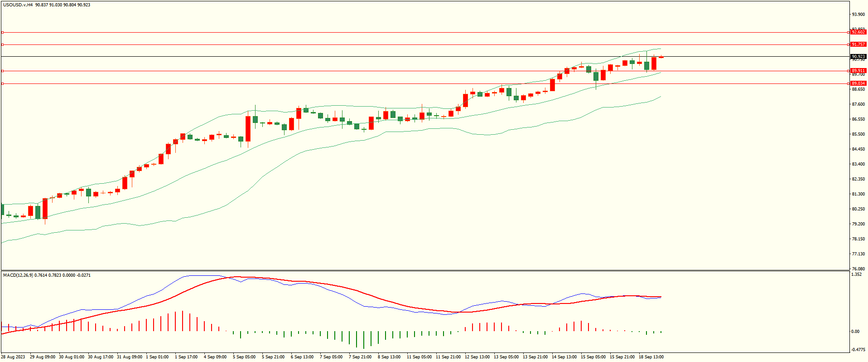Viewport: 868px width, 362px height.
Task: Click the 84.450 price scale label
Action: pyautogui.click(x=858, y=149)
